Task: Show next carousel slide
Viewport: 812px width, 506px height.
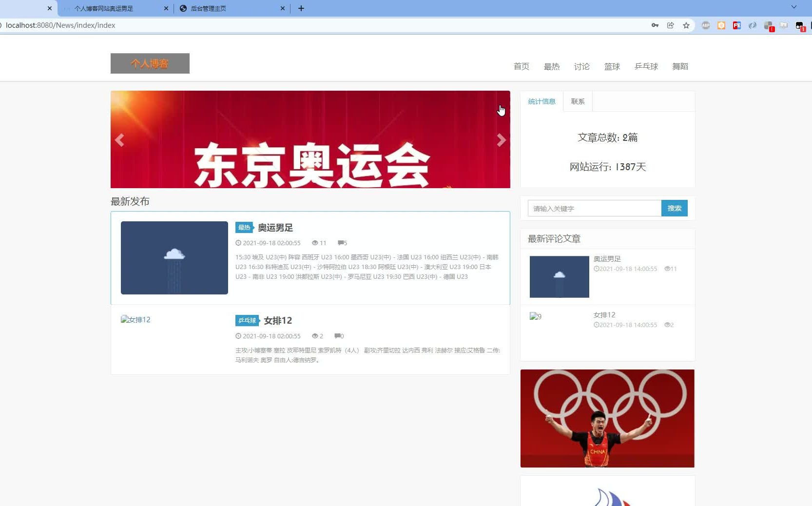Action: click(501, 140)
